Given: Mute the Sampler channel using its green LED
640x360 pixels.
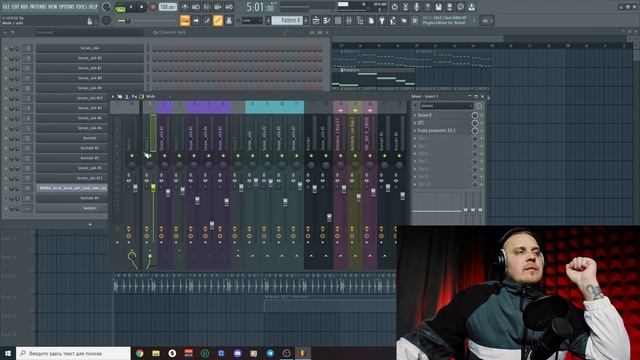Looking at the screenshot, I should 6,208.
